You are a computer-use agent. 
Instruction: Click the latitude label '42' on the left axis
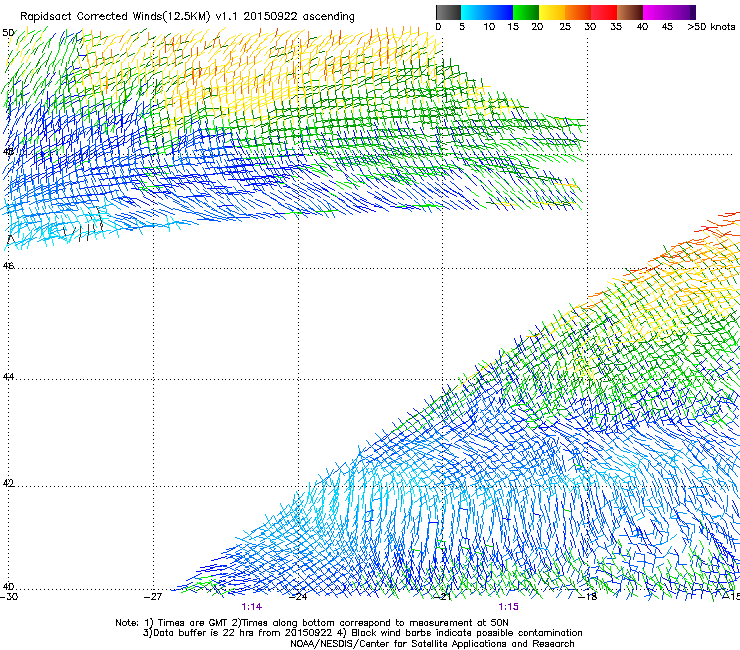pos(8,484)
